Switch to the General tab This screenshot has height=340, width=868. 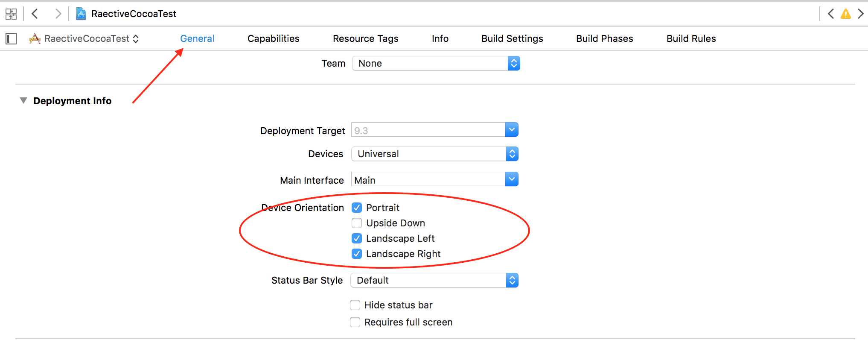[197, 38]
